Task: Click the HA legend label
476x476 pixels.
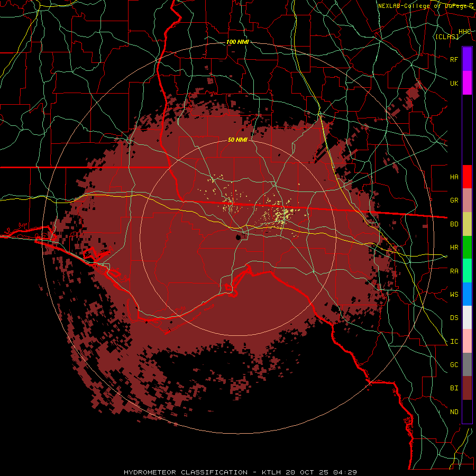Action: (454, 177)
